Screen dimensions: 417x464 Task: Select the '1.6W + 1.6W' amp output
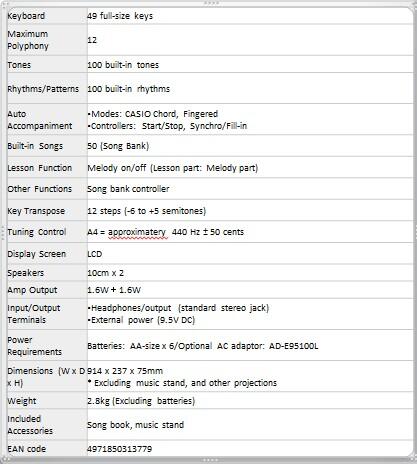(x=114, y=290)
